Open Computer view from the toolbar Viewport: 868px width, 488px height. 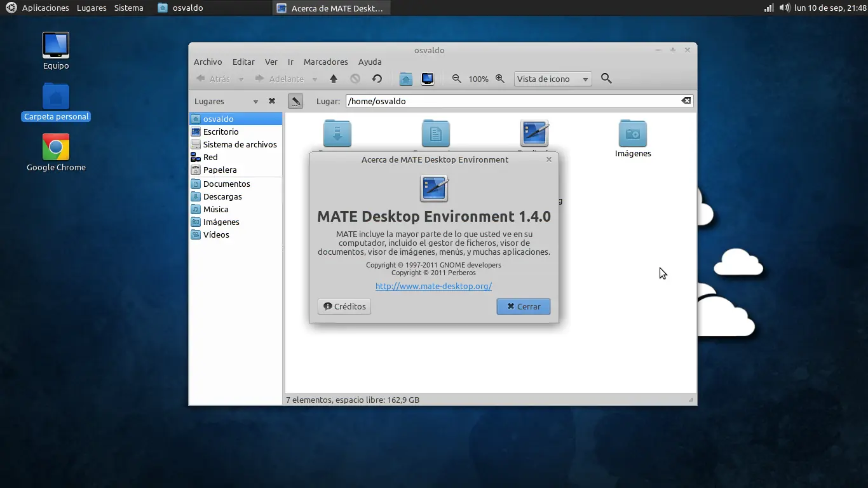428,79
